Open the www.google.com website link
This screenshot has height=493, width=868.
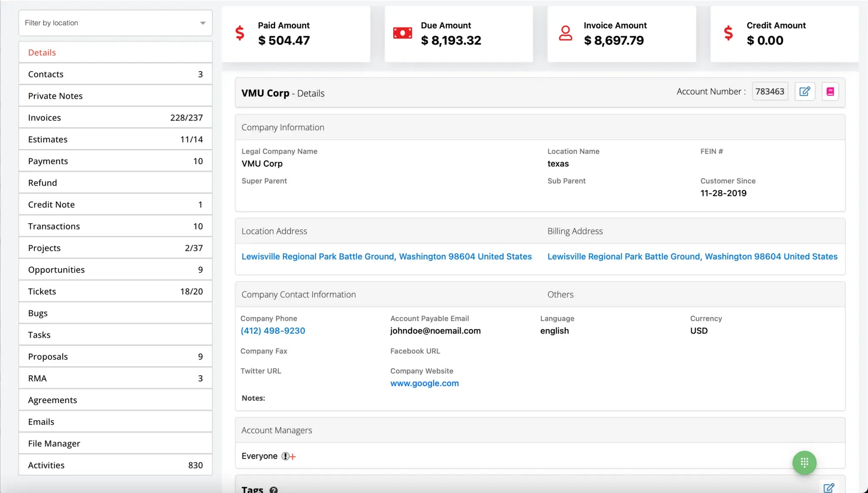click(424, 383)
